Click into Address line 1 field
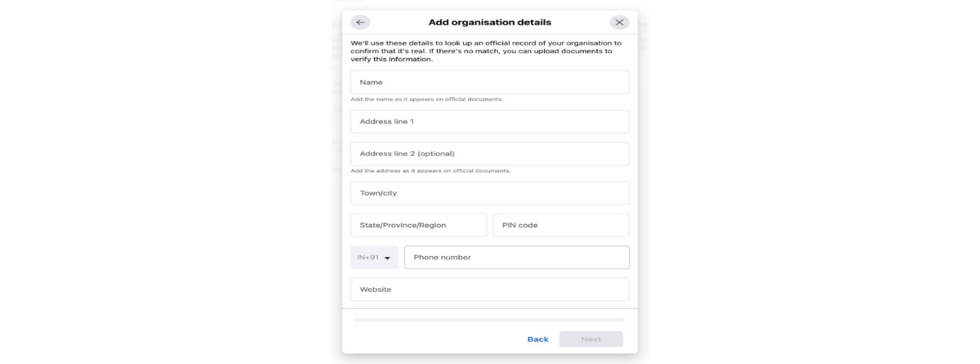The image size is (980, 364). (x=489, y=121)
